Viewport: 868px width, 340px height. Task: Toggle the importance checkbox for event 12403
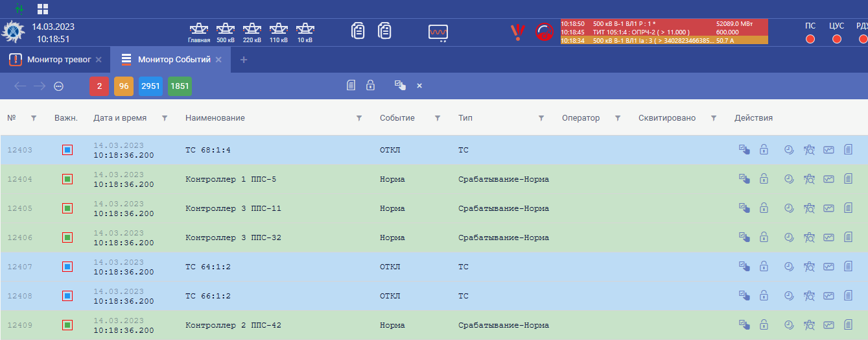67,150
